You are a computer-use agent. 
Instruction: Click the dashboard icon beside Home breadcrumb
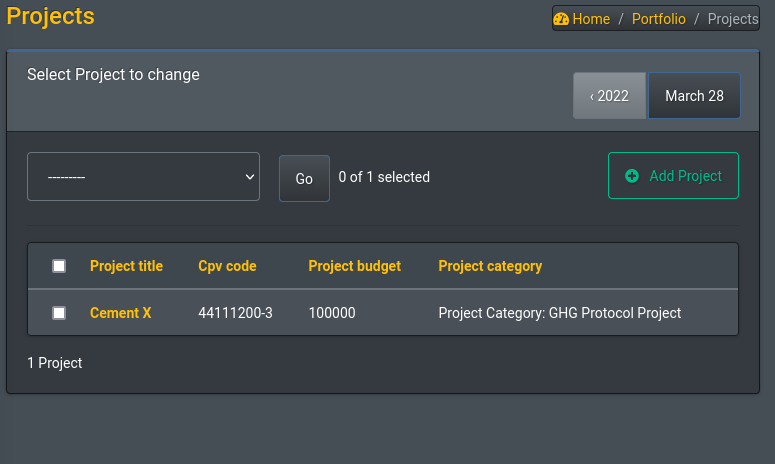click(x=561, y=19)
